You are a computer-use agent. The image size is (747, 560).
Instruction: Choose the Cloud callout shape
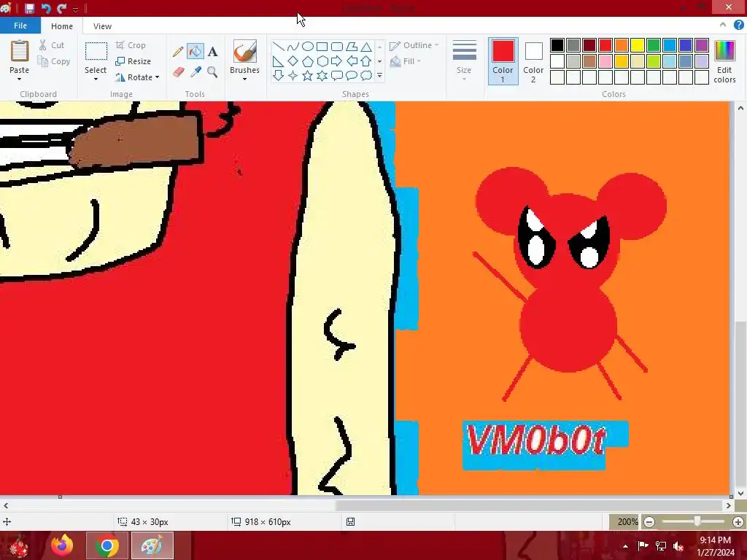tap(366, 75)
